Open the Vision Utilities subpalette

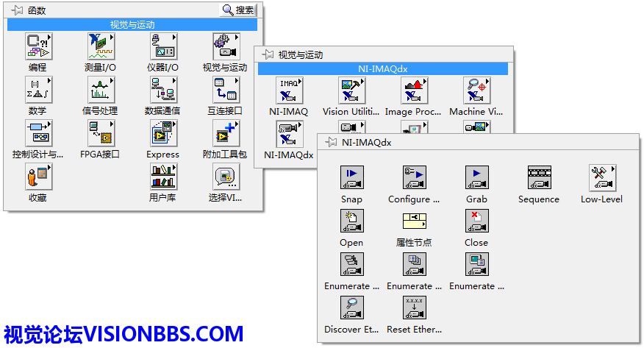click(351, 90)
